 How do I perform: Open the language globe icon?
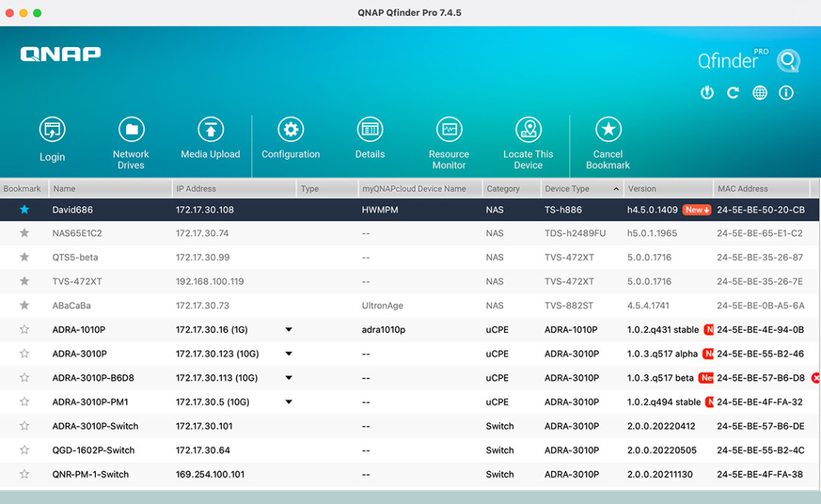pyautogui.click(x=759, y=93)
